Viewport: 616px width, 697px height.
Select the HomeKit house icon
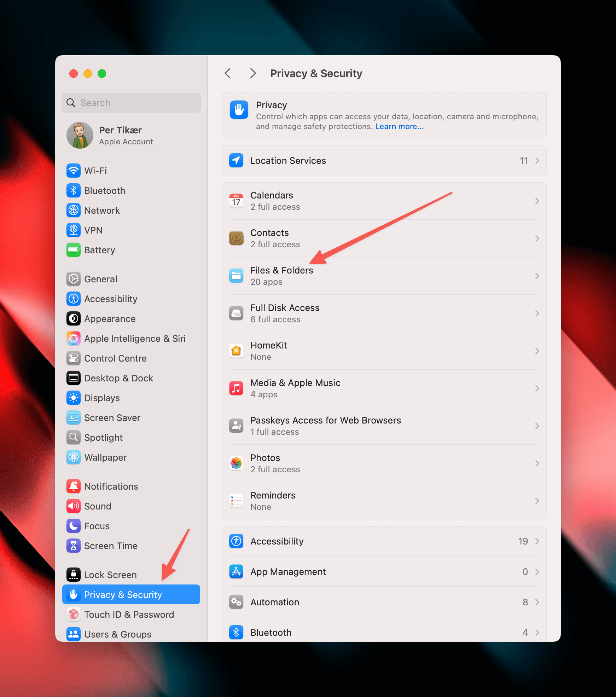[236, 351]
